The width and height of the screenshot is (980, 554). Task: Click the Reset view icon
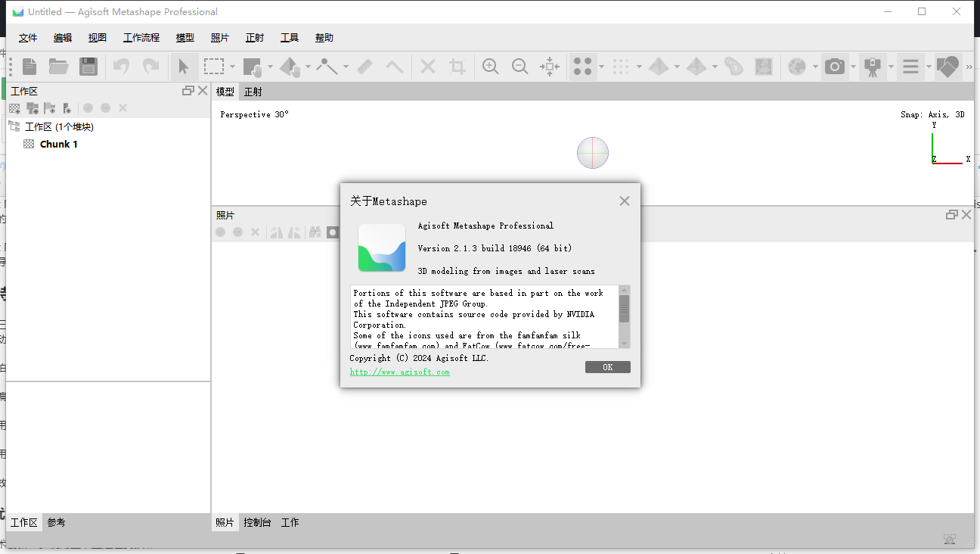pos(550,67)
